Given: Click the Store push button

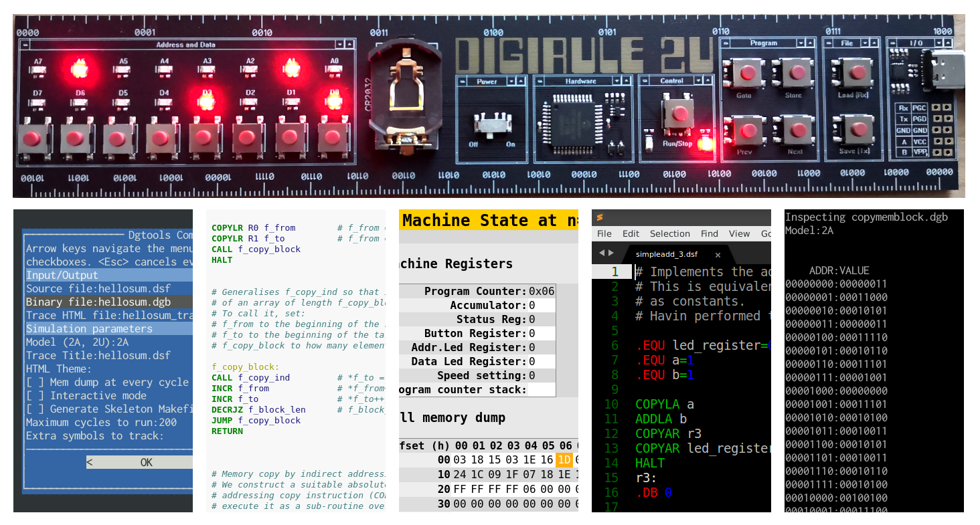Looking at the screenshot, I should (796, 72).
